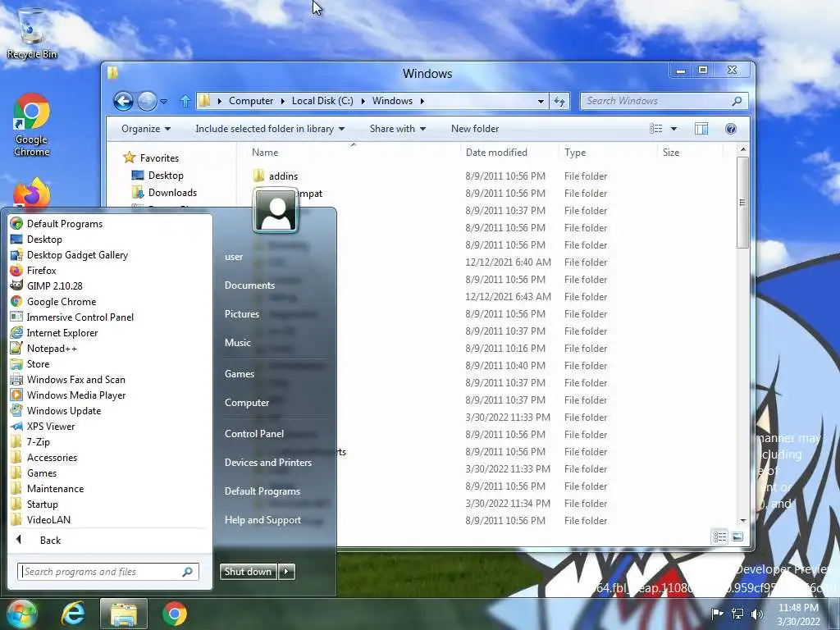Open Windows Media Player
840x630 pixels.
point(68,395)
